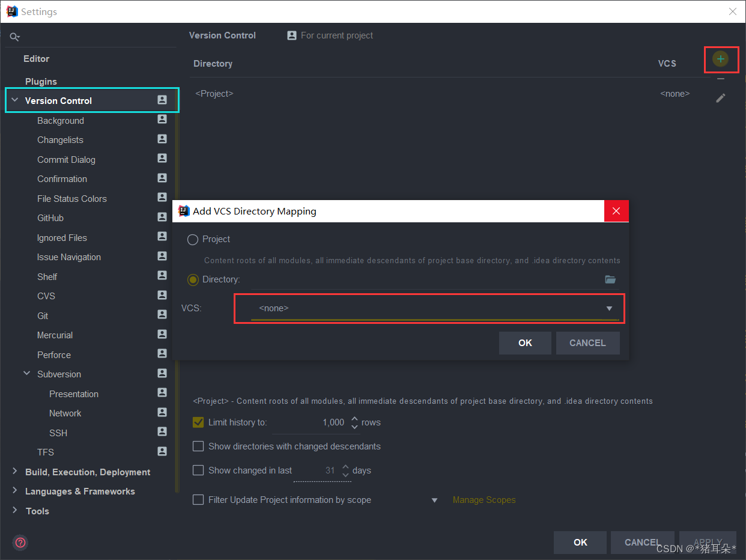This screenshot has width=746, height=560.
Task: Open the Subversion Network settings page
Action: (x=65, y=413)
